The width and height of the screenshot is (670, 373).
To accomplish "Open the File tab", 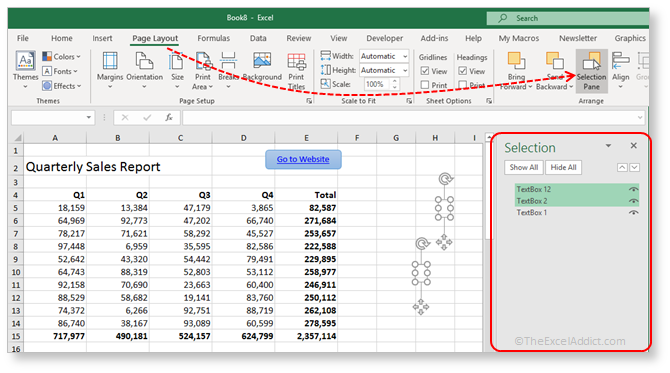I will click(23, 38).
